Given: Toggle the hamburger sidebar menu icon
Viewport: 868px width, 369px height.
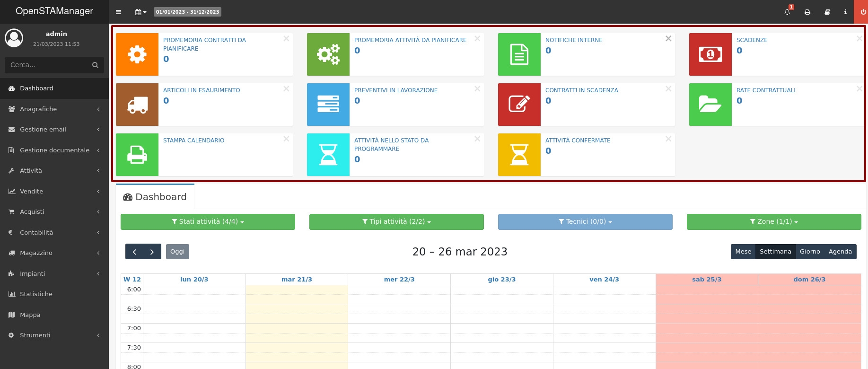Looking at the screenshot, I should pos(118,12).
